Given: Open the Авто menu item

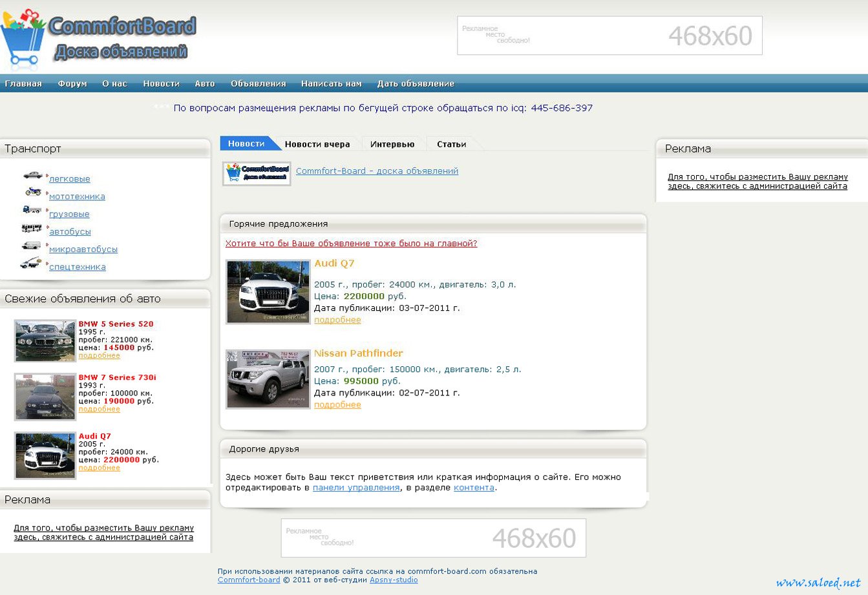Looking at the screenshot, I should pyautogui.click(x=205, y=83).
